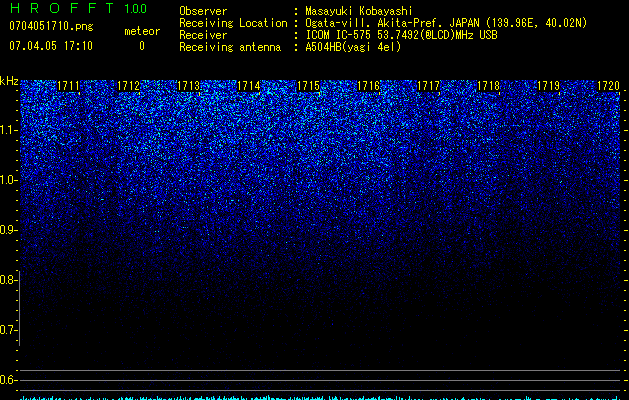This screenshot has width=629, height=400.
Task: Click the HROFFT 1.0.0 title text
Action: pyautogui.click(x=78, y=8)
